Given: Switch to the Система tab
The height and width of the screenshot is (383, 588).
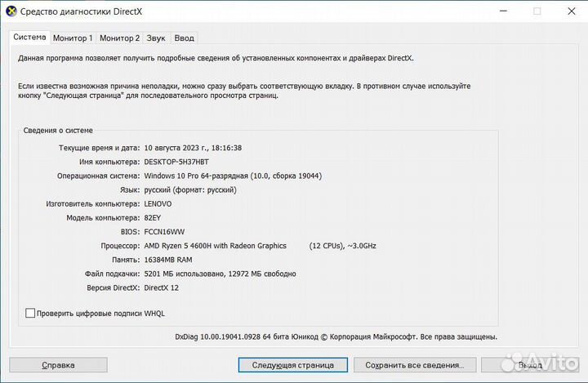Looking at the screenshot, I should [29, 37].
